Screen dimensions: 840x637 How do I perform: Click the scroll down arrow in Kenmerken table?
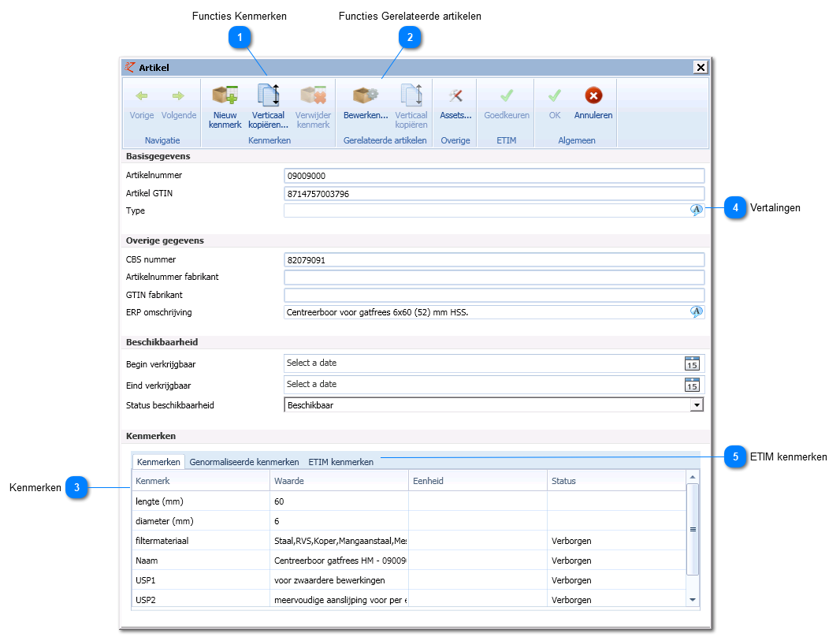coord(693,600)
